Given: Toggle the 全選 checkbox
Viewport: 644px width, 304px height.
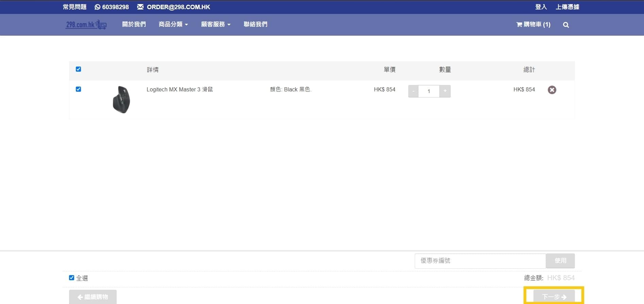Looking at the screenshot, I should point(71,278).
